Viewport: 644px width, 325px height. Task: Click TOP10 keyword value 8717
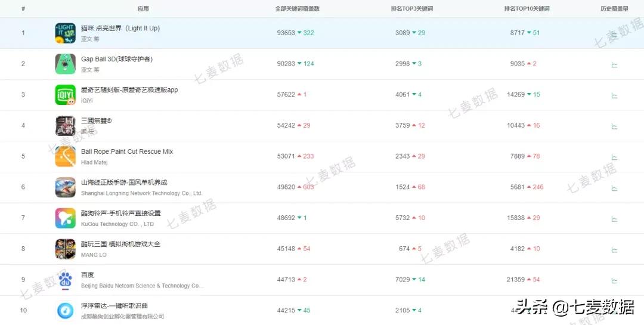(x=518, y=33)
